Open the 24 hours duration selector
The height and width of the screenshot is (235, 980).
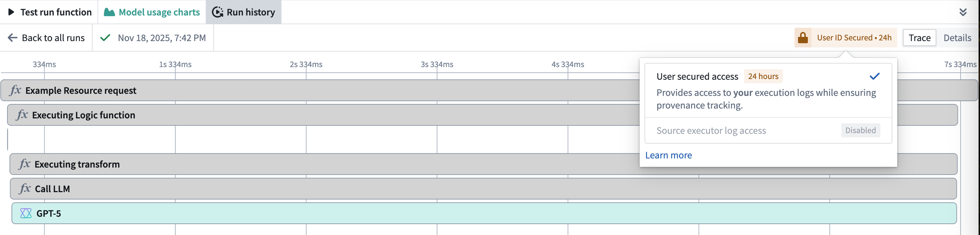(763, 76)
